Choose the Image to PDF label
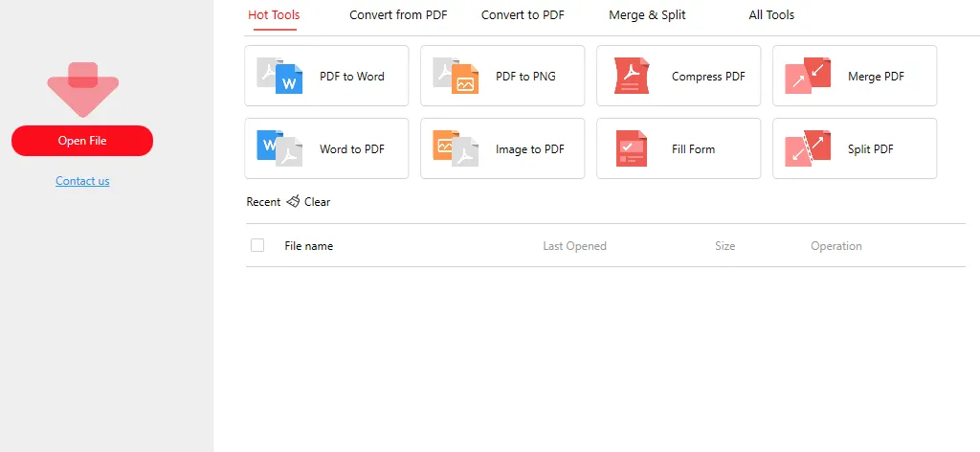The width and height of the screenshot is (980, 452). point(530,148)
